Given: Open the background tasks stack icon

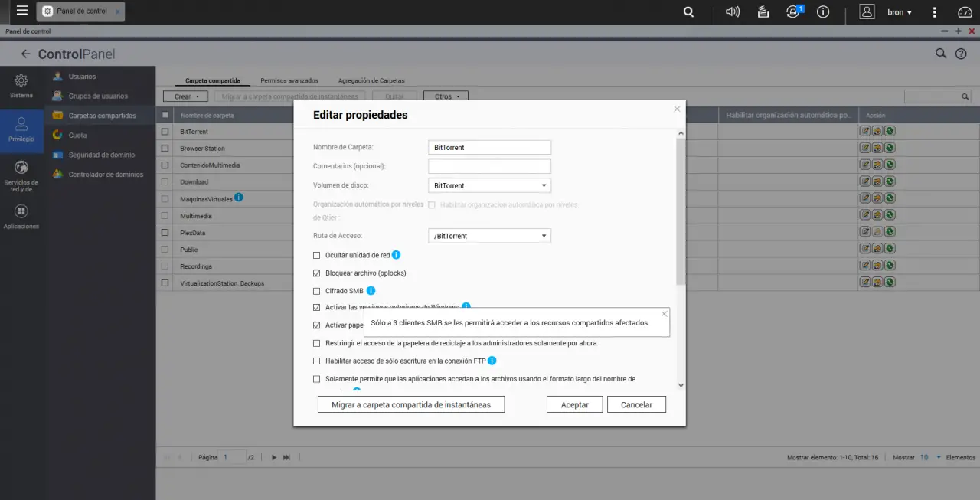Looking at the screenshot, I should point(763,12).
